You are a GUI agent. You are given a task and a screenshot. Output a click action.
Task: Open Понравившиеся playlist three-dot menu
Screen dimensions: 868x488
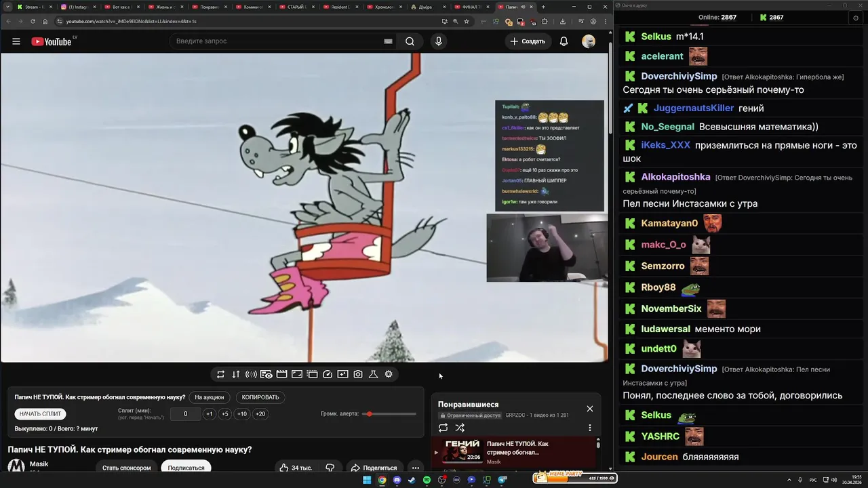[x=590, y=428]
